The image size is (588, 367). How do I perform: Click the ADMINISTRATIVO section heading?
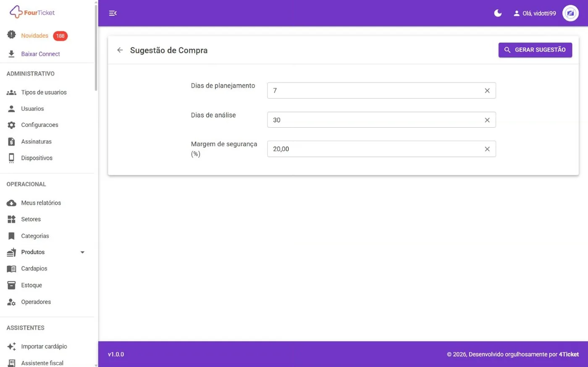tap(31, 74)
